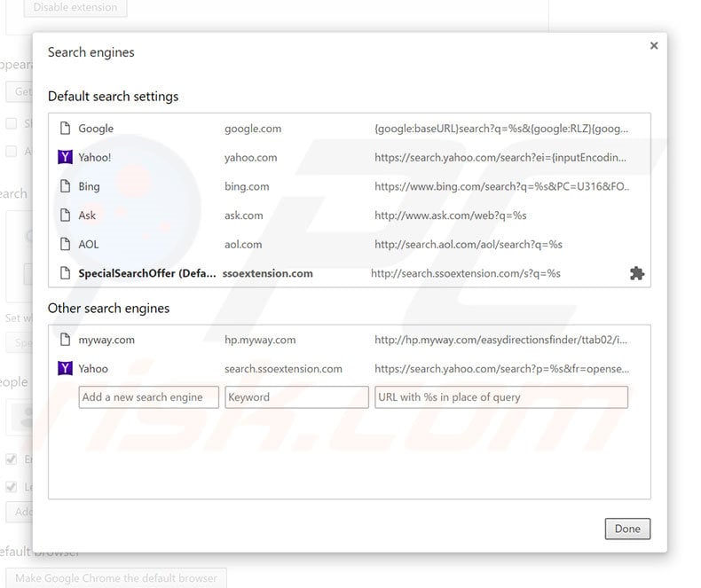Click the Yahoo icon under Other search engines

[66, 369]
